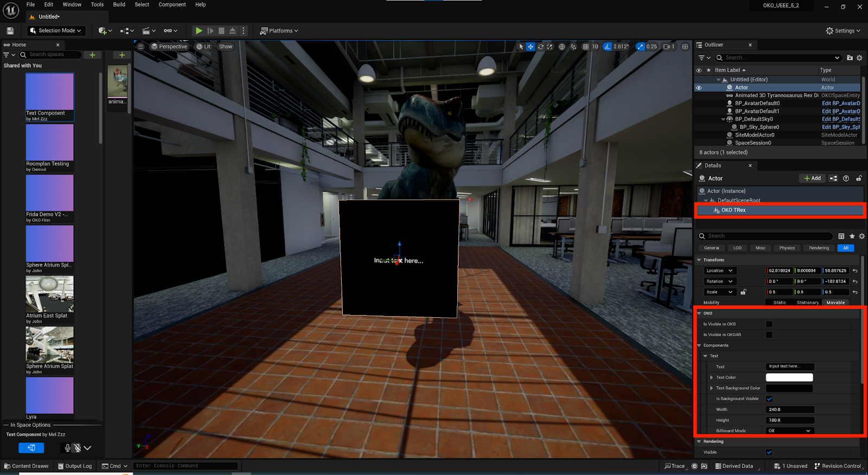
Task: Open the Selection Mode dropdown
Action: [x=55, y=31]
